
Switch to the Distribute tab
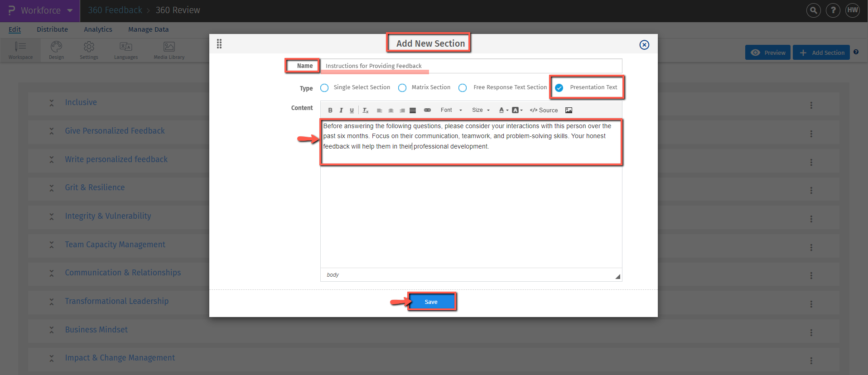(52, 29)
